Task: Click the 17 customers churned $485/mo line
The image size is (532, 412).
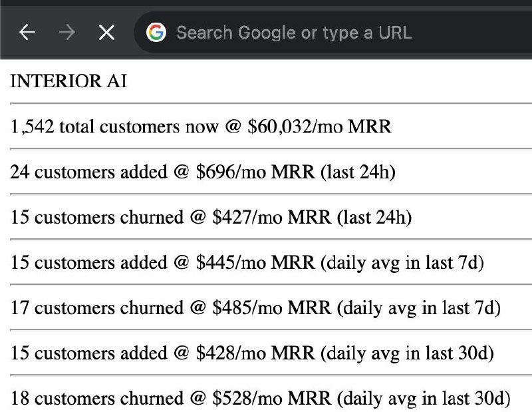Action: (x=255, y=308)
